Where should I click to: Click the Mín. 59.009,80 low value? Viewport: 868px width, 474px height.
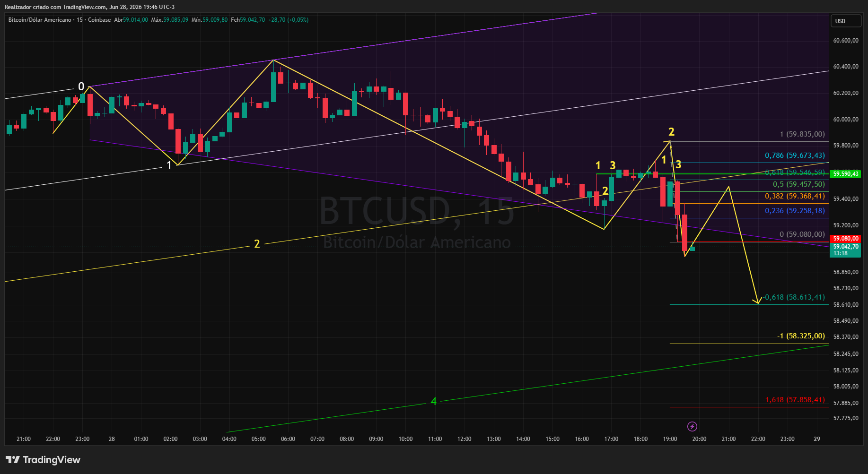pos(209,20)
